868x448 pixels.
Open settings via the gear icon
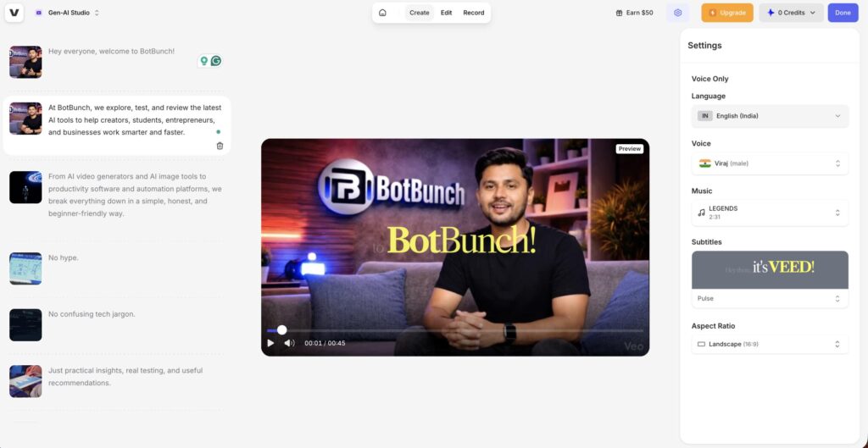[677, 13]
